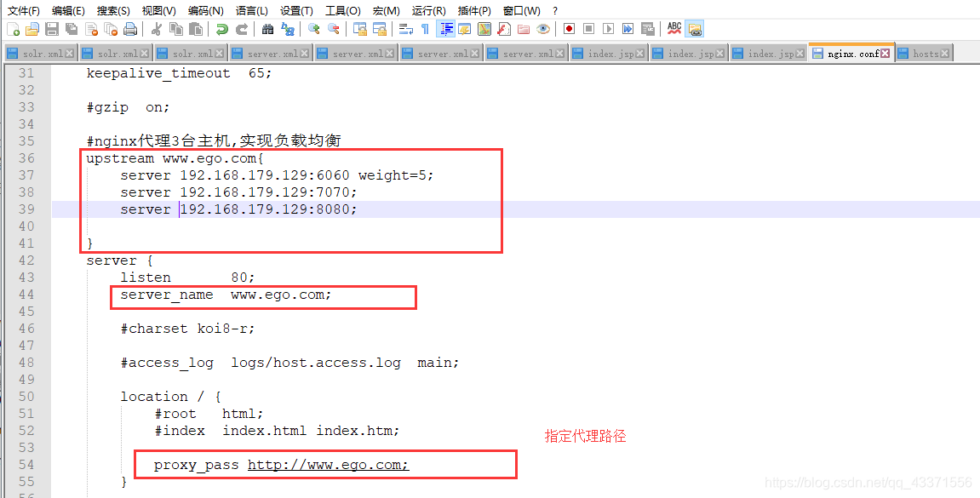Open the 运行(R) menu
The width and height of the screenshot is (980, 498).
pos(429,10)
